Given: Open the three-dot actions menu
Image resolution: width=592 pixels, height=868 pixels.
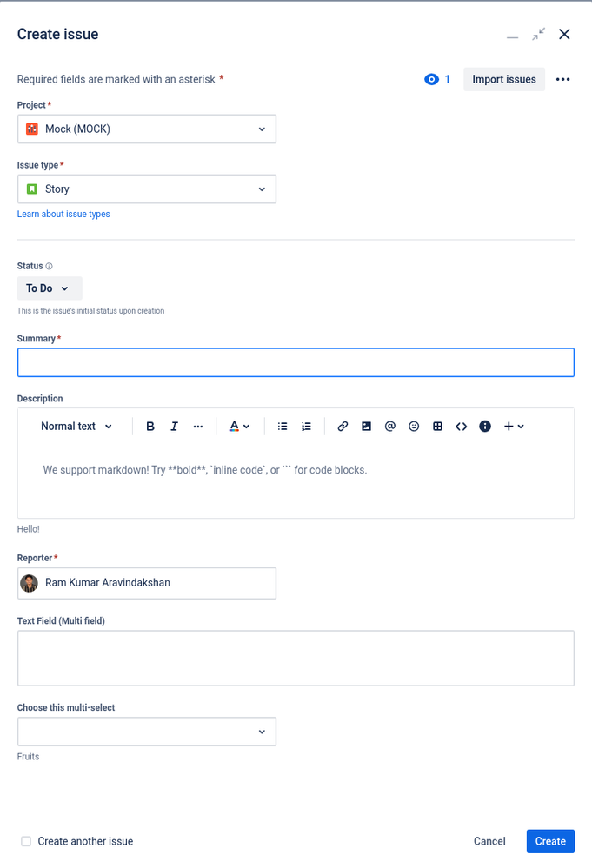Looking at the screenshot, I should click(562, 79).
